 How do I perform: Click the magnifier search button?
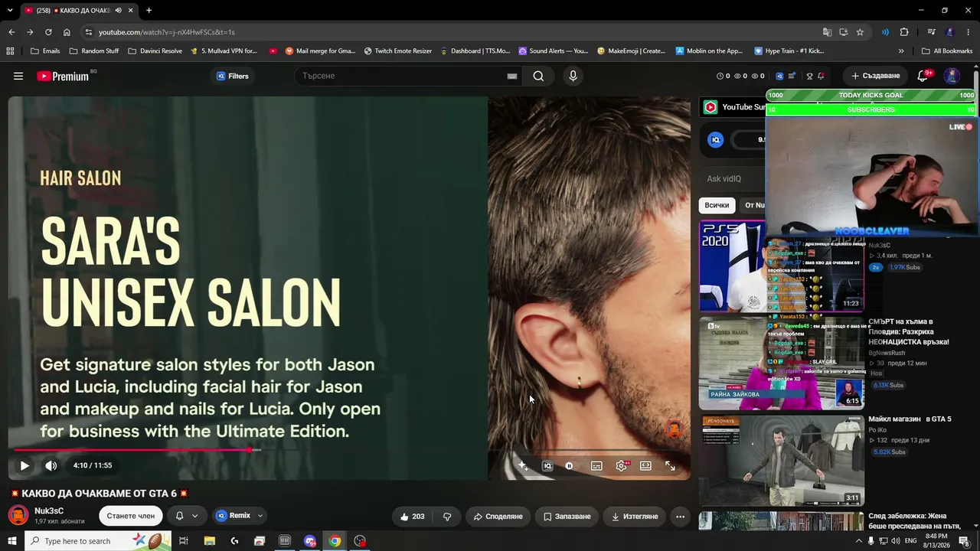point(538,76)
